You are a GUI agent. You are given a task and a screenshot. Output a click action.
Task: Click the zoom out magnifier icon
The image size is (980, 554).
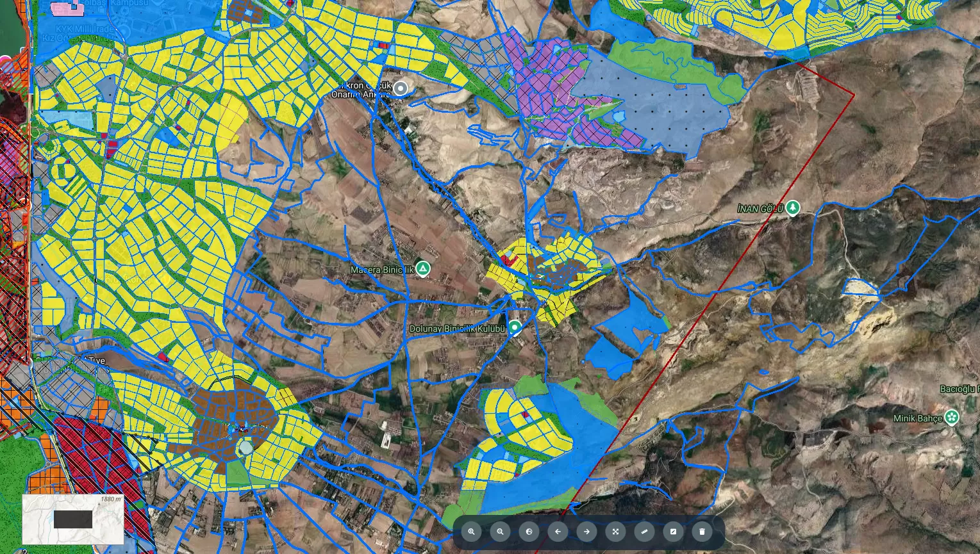click(x=501, y=532)
